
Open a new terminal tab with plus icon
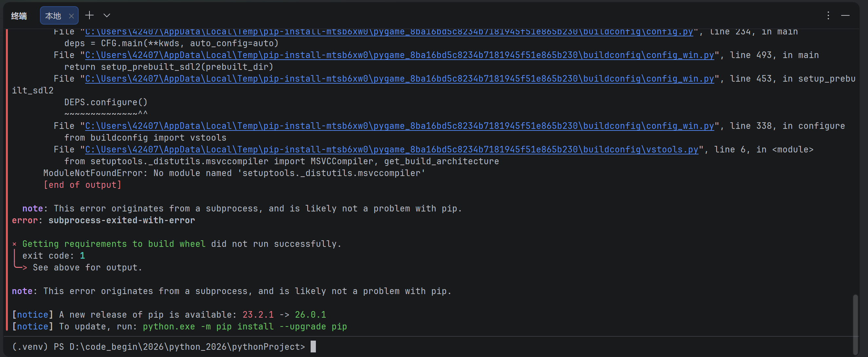[x=89, y=15]
